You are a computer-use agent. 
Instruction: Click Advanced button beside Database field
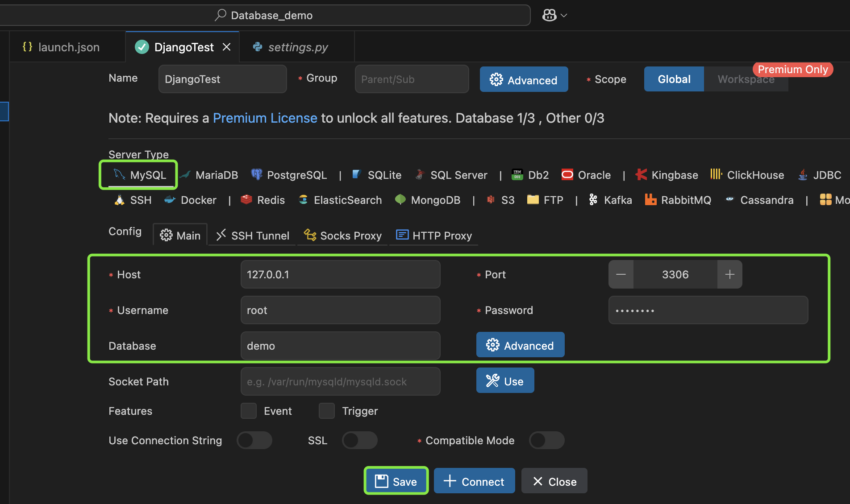520,345
